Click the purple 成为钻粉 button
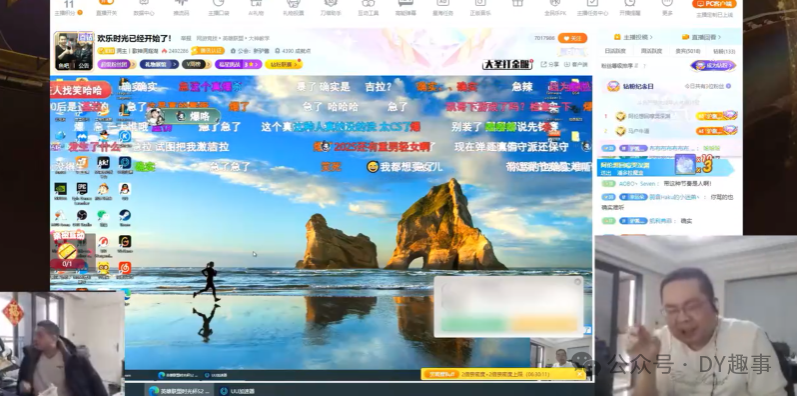797x396 pixels. 713,66
